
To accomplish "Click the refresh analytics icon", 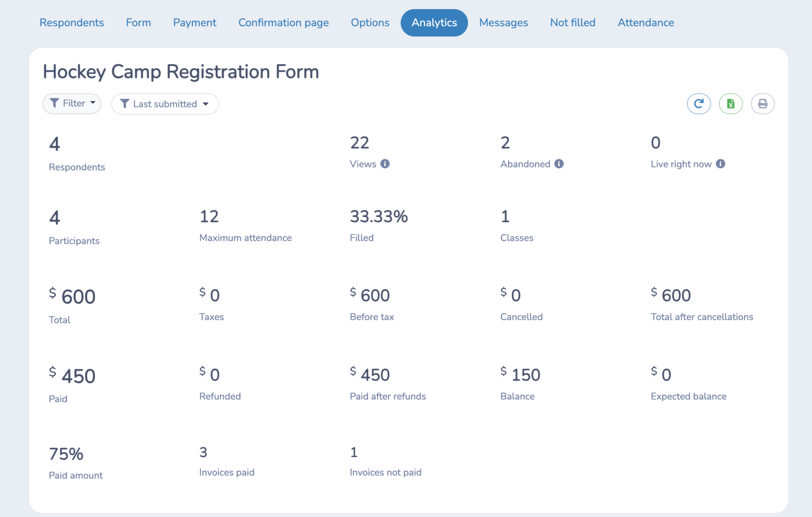I will click(x=699, y=104).
